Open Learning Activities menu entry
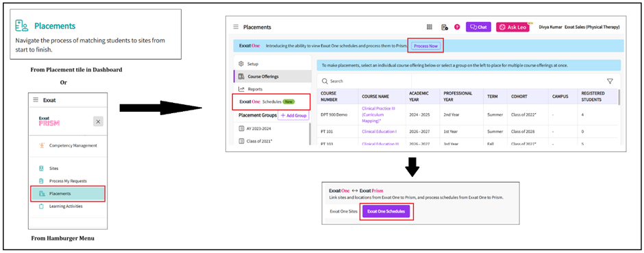 pos(66,206)
